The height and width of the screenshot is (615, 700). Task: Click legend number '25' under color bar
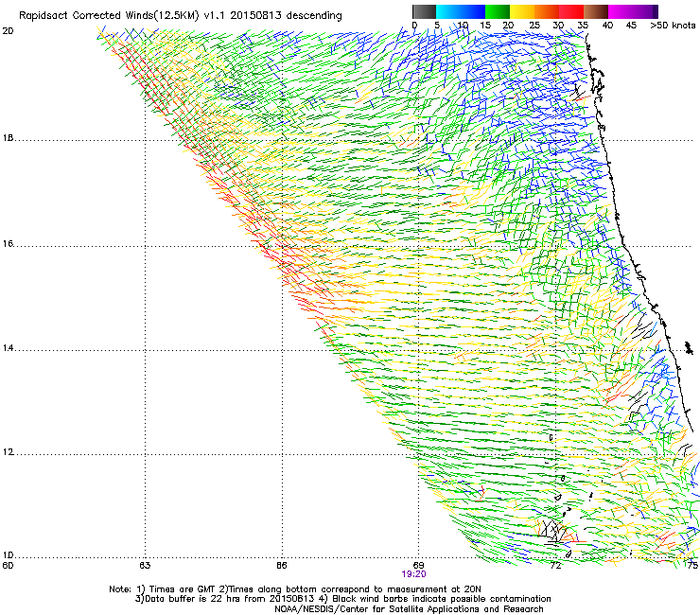pos(534,26)
